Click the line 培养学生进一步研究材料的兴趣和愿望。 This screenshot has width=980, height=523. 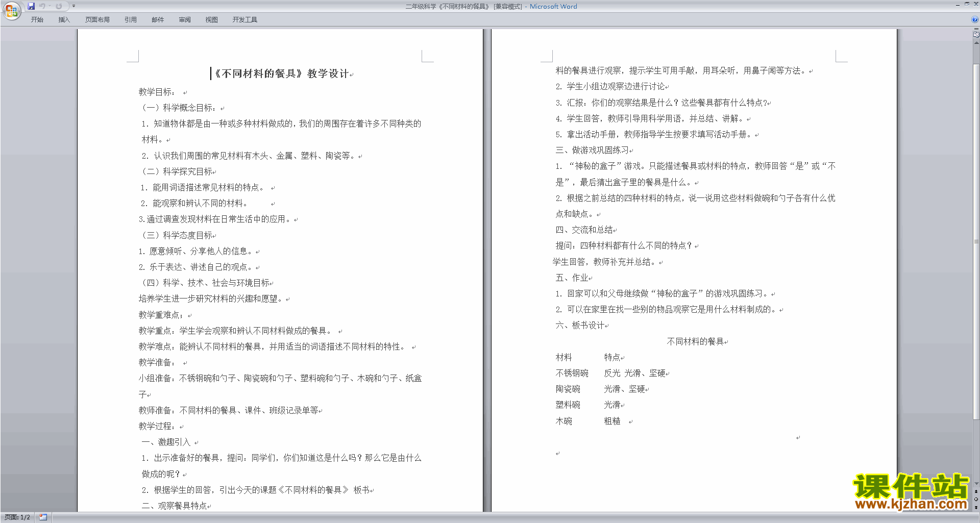(x=211, y=298)
